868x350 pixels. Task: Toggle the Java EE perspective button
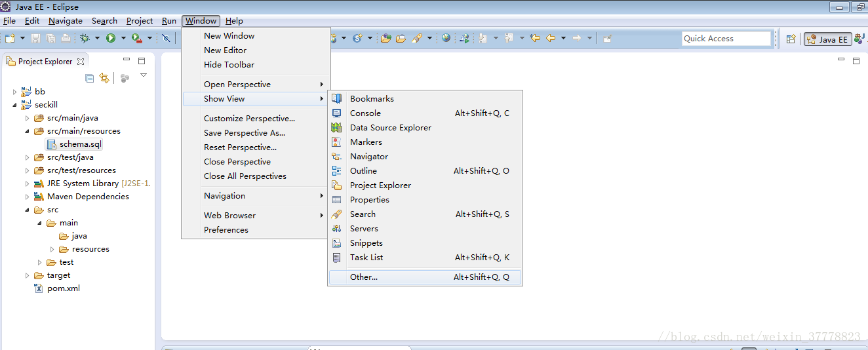[x=827, y=39]
